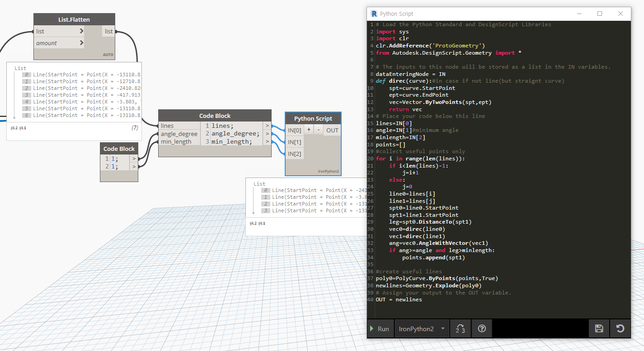Click the IN[0] port on Python Script node

coord(294,130)
